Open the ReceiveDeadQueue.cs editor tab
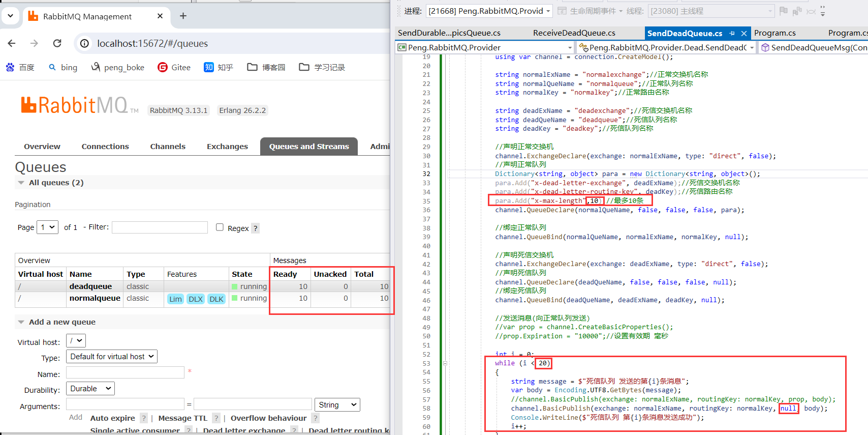The height and width of the screenshot is (435, 868). pyautogui.click(x=574, y=33)
